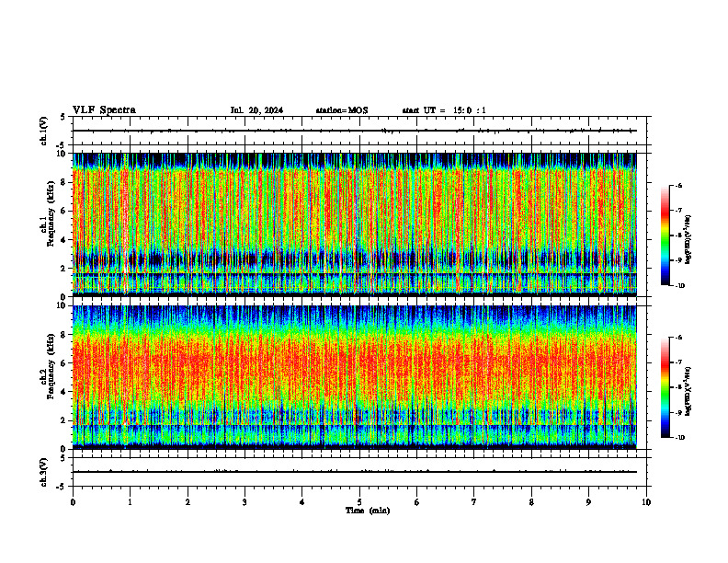Viewport: 728px width, 563px height.
Task: Click the ch.2 spectrogram color bar
Action: (665, 387)
